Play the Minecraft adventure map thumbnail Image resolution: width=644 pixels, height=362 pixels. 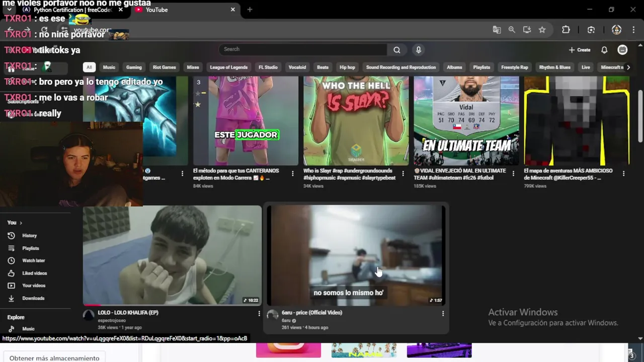point(577,121)
